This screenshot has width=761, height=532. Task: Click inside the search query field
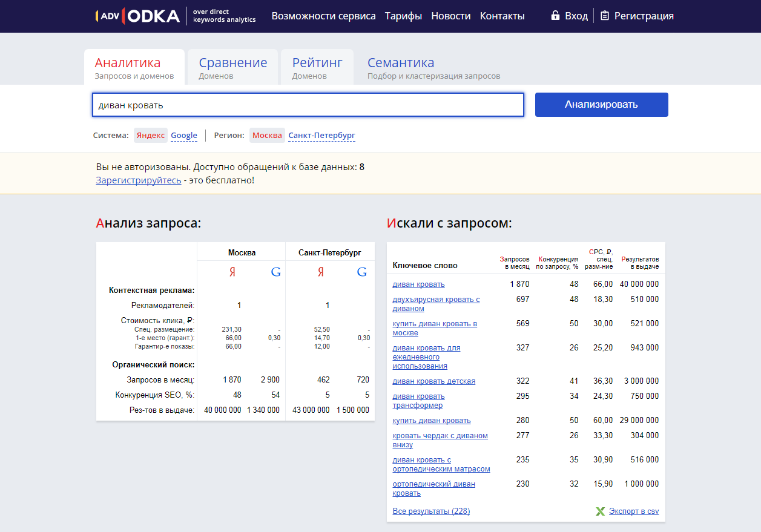click(308, 104)
